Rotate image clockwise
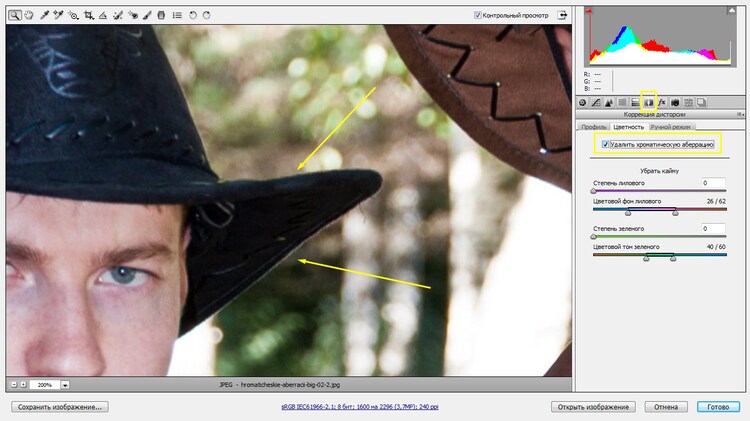 (207, 15)
